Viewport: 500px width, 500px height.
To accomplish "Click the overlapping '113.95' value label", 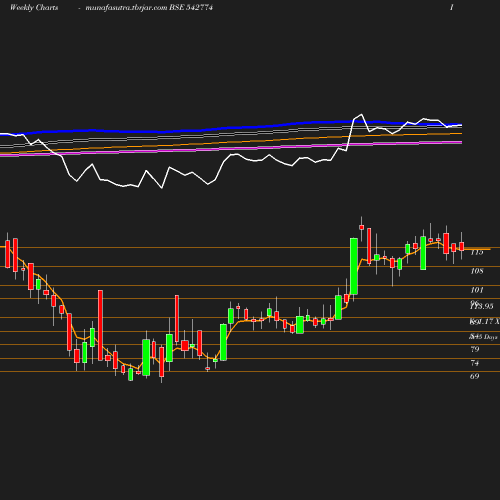I will pyautogui.click(x=482, y=306).
